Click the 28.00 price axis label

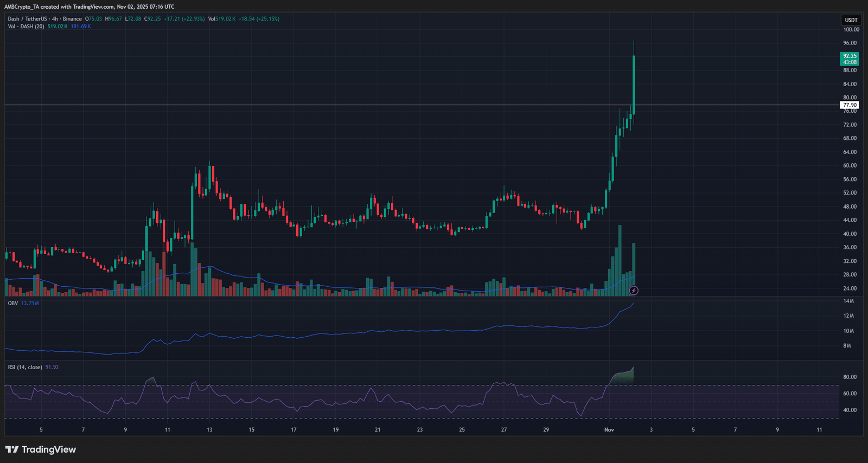[x=850, y=275]
